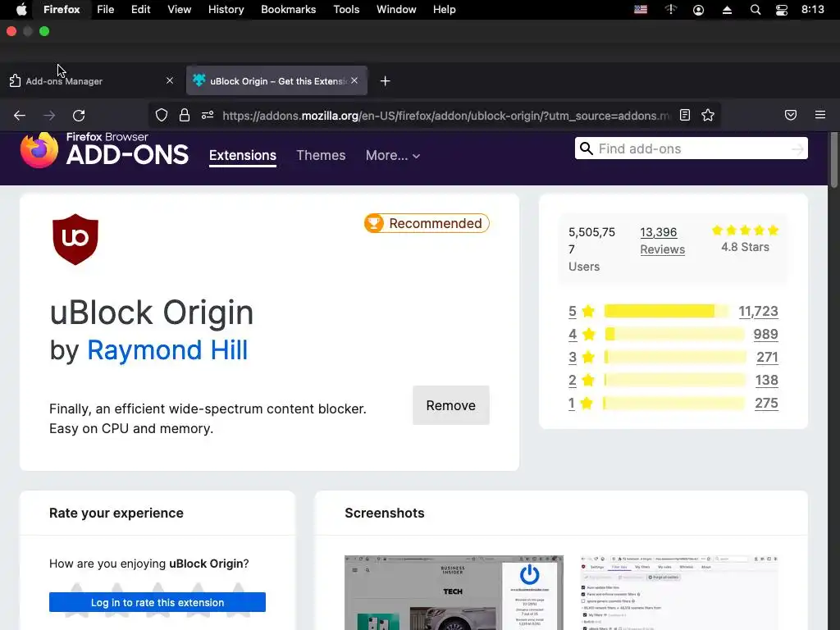This screenshot has width=840, height=630.
Task: Submit add-on search arrow
Action: coord(797,149)
